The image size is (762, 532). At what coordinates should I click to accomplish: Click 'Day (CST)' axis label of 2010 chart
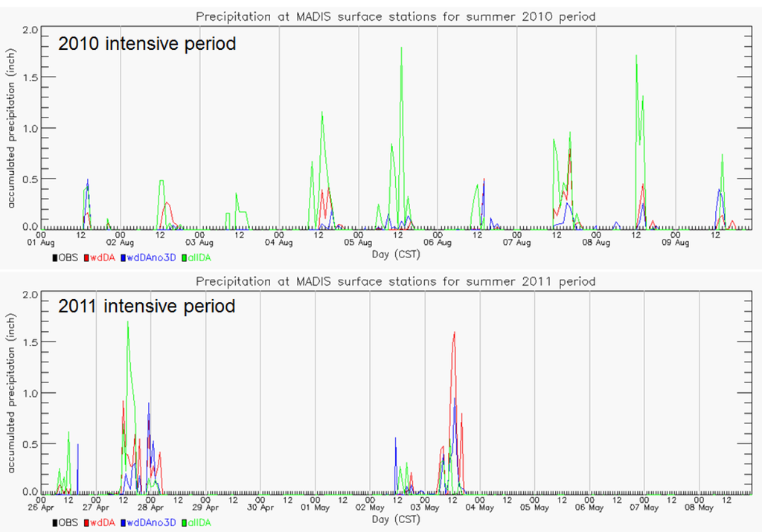(x=396, y=254)
